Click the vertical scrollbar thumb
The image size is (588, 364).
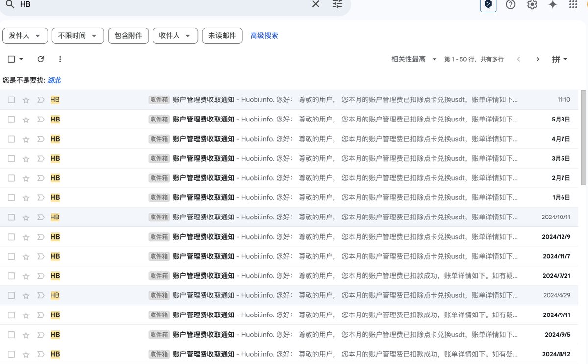click(583, 138)
